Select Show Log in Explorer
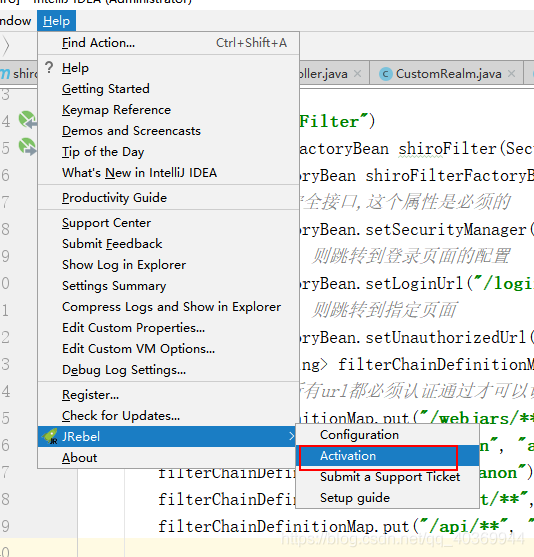The width and height of the screenshot is (534, 557). (x=168, y=265)
